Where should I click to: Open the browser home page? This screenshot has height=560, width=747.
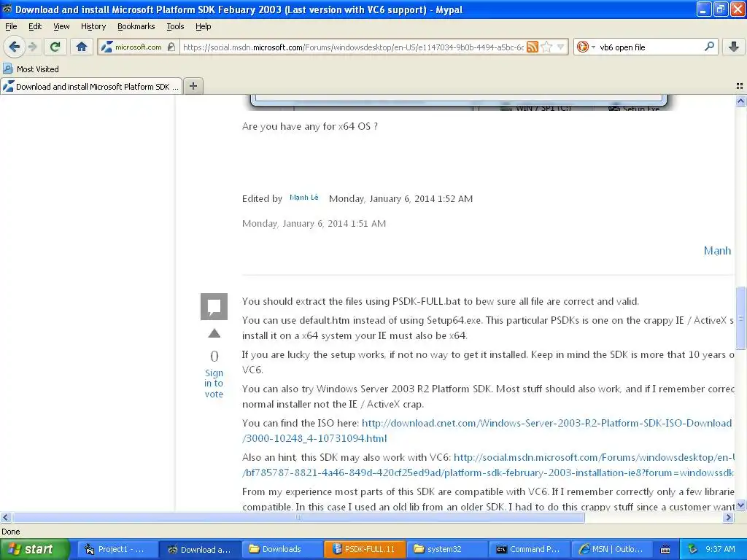pos(82,47)
